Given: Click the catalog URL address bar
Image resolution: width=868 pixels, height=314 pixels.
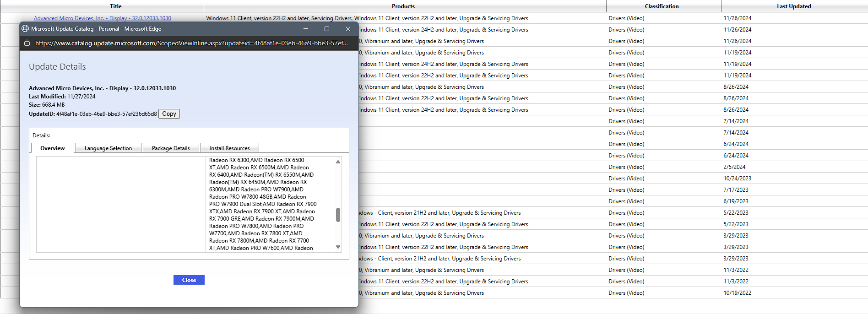Looking at the screenshot, I should tap(191, 43).
